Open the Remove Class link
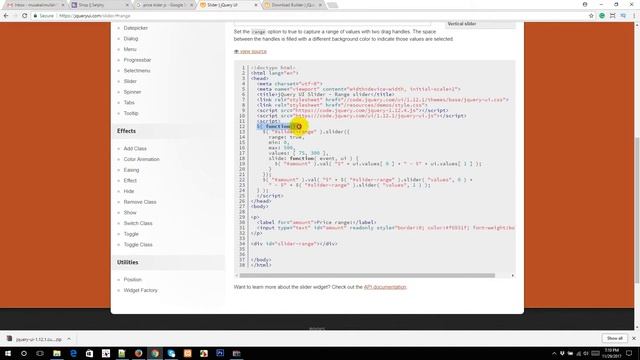 click(140, 202)
